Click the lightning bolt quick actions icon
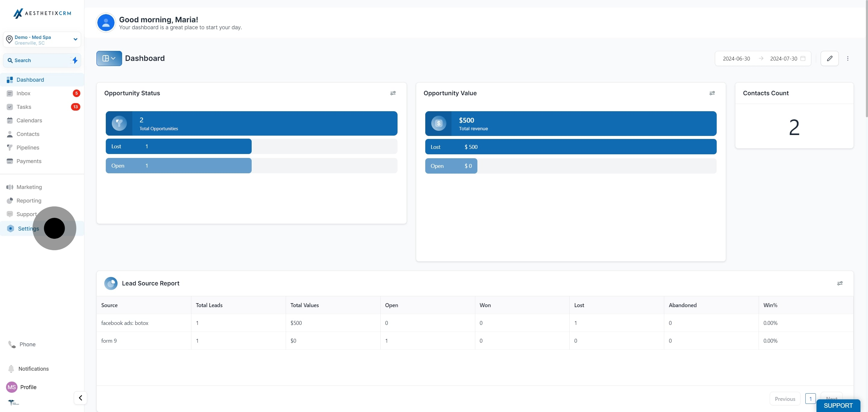 (x=75, y=60)
